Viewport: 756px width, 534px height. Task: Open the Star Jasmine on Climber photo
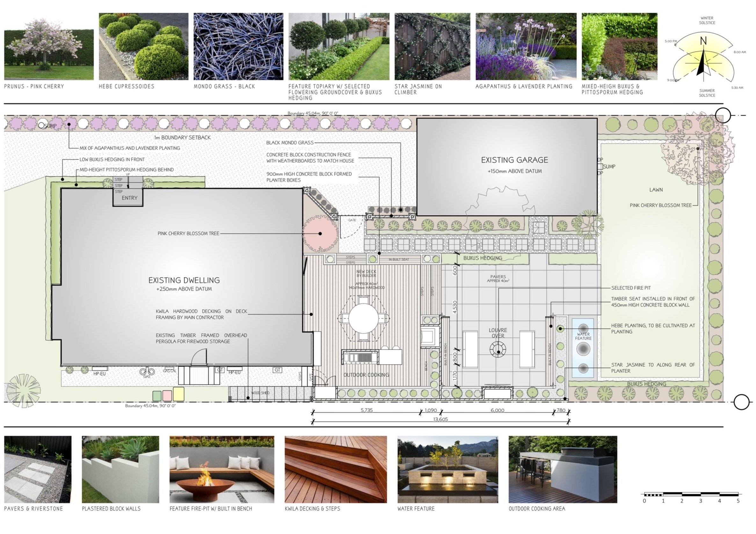pyautogui.click(x=432, y=46)
